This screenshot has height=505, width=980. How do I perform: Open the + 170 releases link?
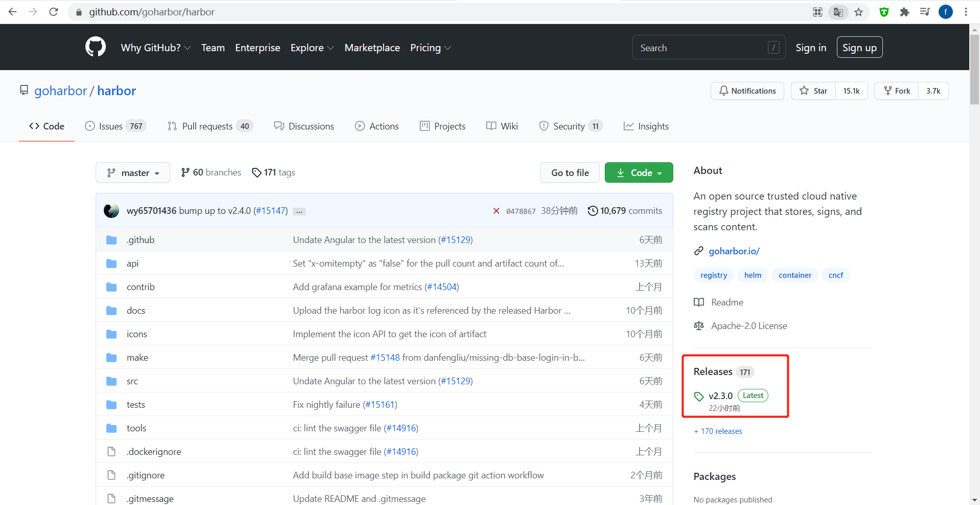[718, 431]
